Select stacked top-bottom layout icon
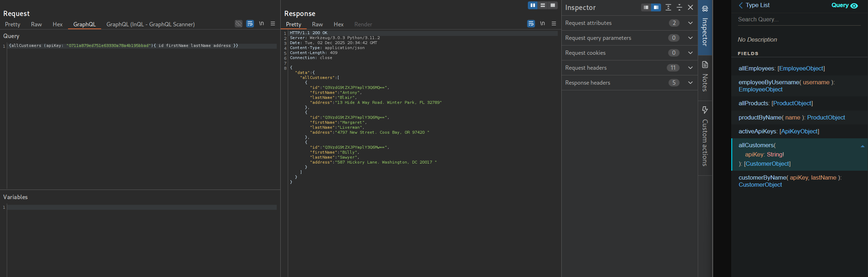The height and width of the screenshot is (277, 868). click(x=543, y=5)
